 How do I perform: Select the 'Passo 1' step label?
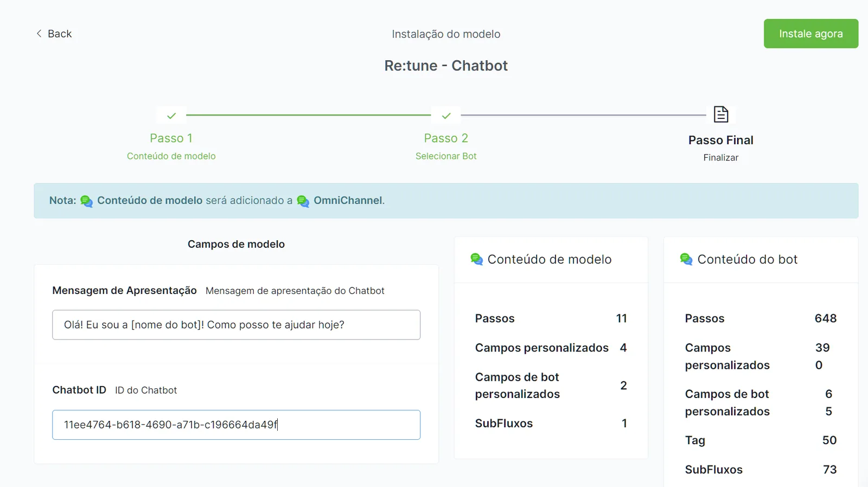(171, 138)
